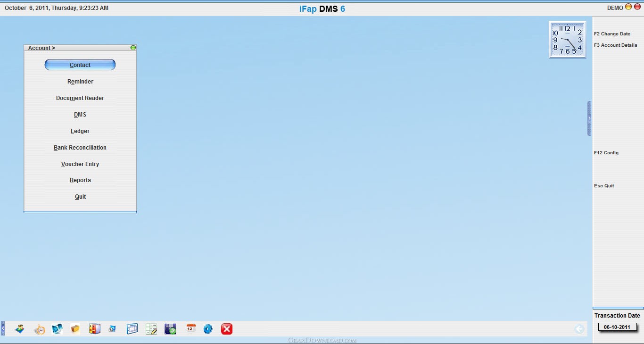Open the Ledger menu item
The image size is (644, 344).
pos(80,131)
